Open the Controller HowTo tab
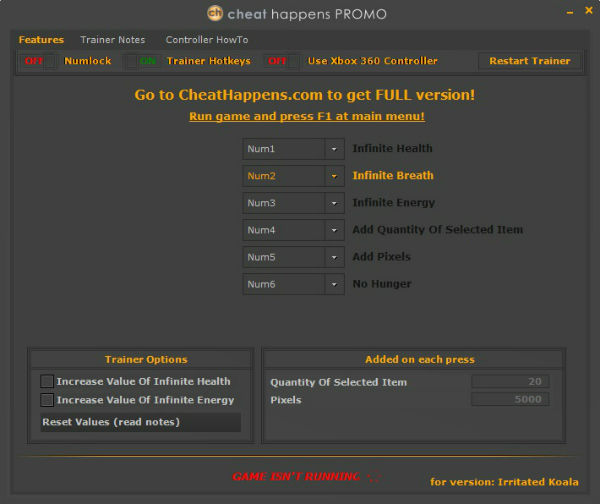600x504 pixels. (x=207, y=40)
